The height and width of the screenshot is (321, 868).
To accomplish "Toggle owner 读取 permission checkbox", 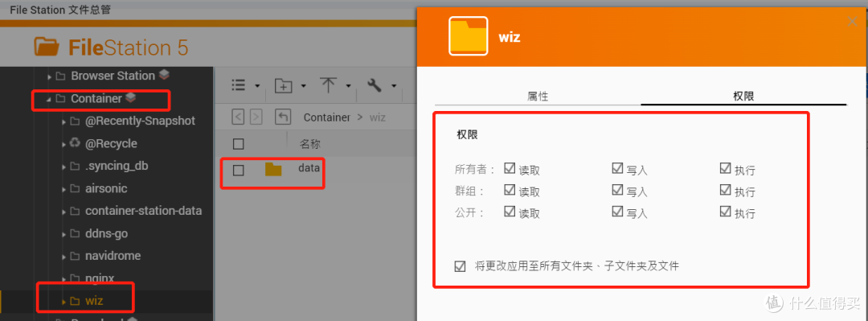I will tap(510, 168).
